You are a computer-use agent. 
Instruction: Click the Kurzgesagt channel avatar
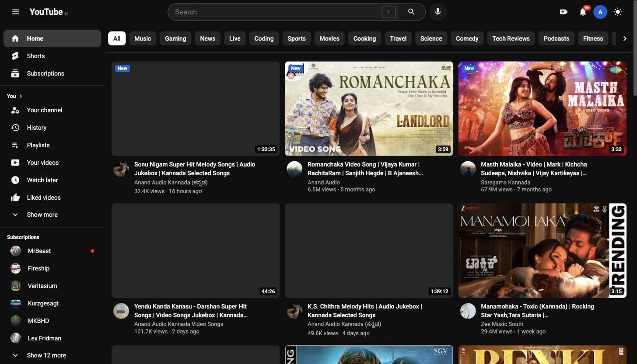(x=15, y=303)
